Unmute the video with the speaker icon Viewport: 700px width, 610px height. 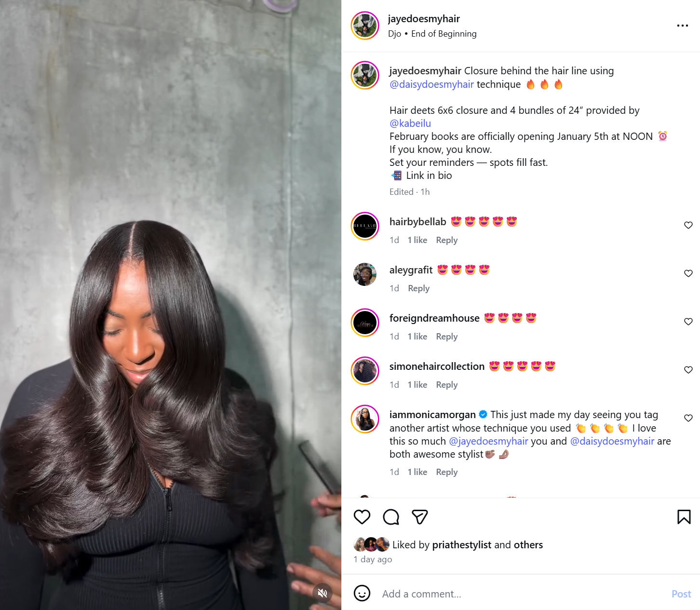[x=323, y=593]
